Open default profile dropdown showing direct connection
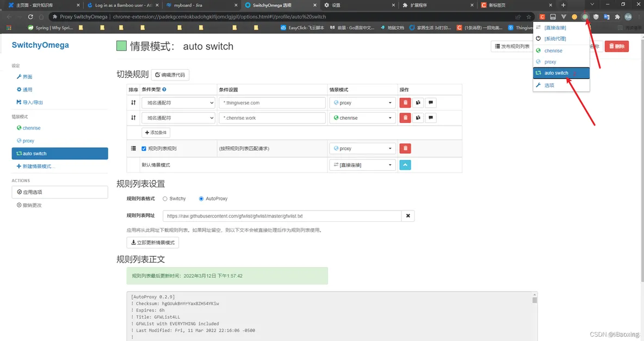The width and height of the screenshot is (644, 341). tap(363, 165)
